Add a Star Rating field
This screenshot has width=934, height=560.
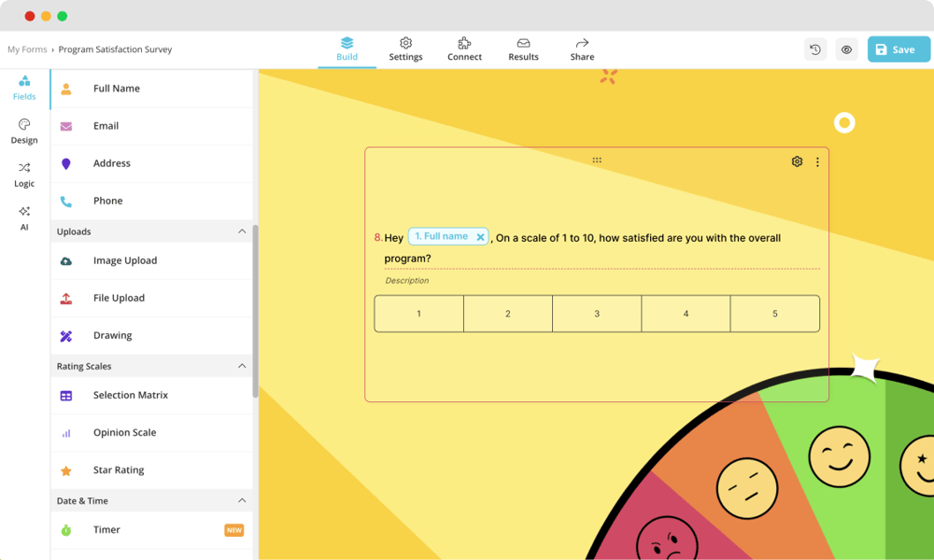118,470
